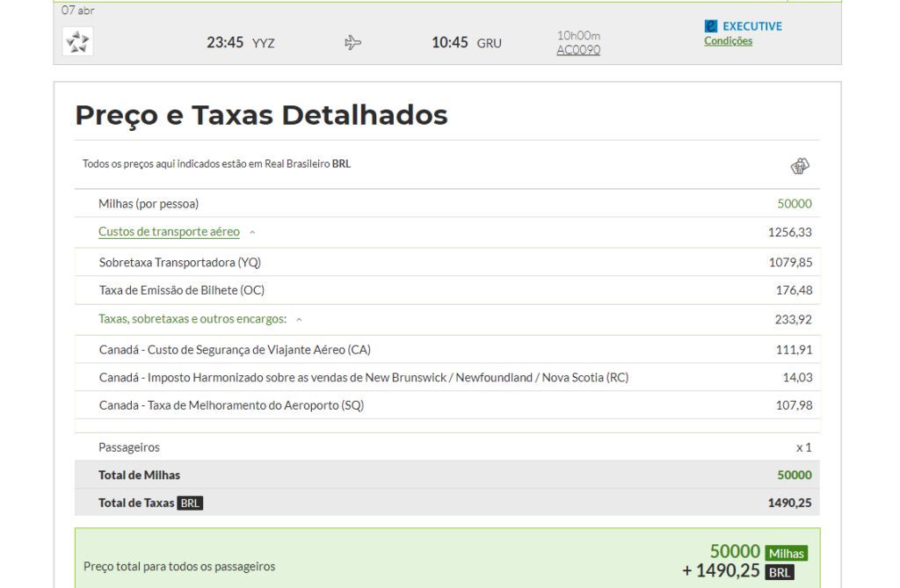Click the airplane icon between YYZ and GRU
This screenshot has height=588, width=900.
coord(353,42)
